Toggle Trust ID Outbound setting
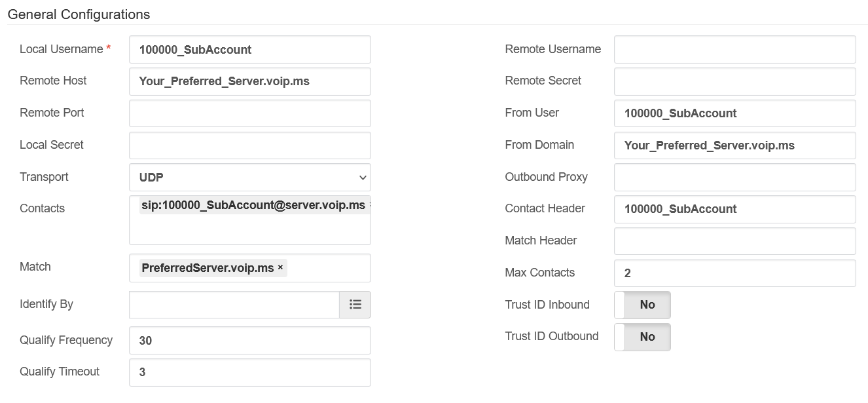 (x=642, y=336)
